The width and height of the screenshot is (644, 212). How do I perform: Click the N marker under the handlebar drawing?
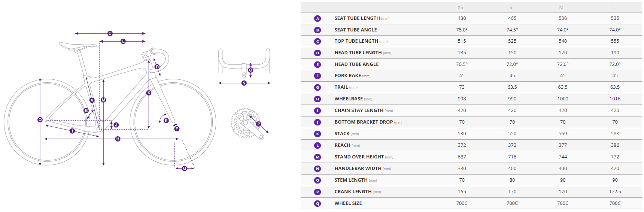tap(244, 83)
